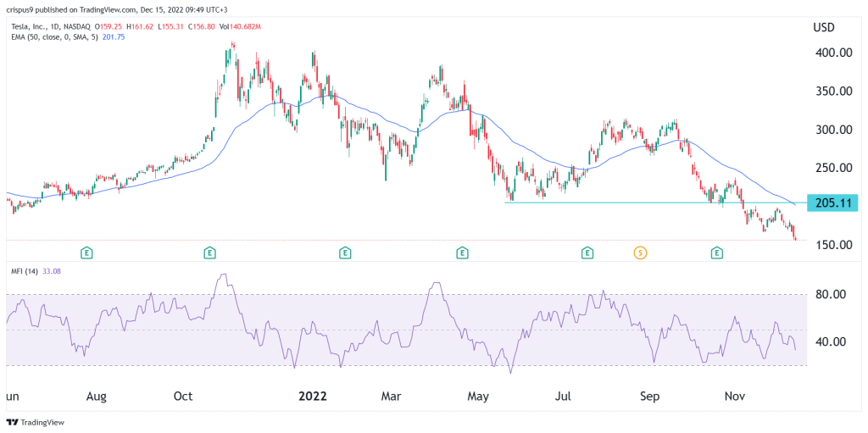This screenshot has height=433, width=868.
Task: Click the Aug label on the time axis
Action: pyautogui.click(x=97, y=397)
